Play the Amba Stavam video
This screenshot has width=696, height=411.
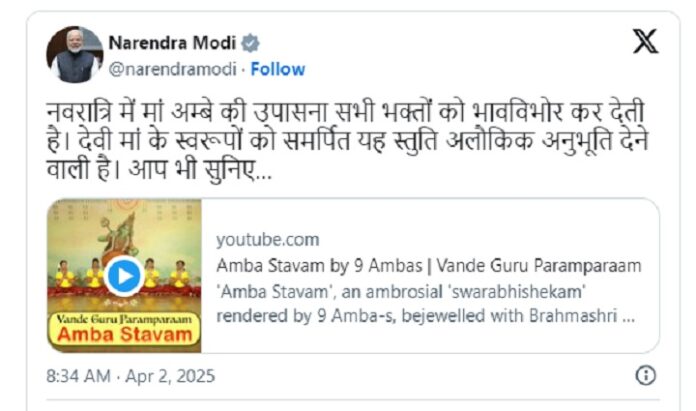pos(124,276)
